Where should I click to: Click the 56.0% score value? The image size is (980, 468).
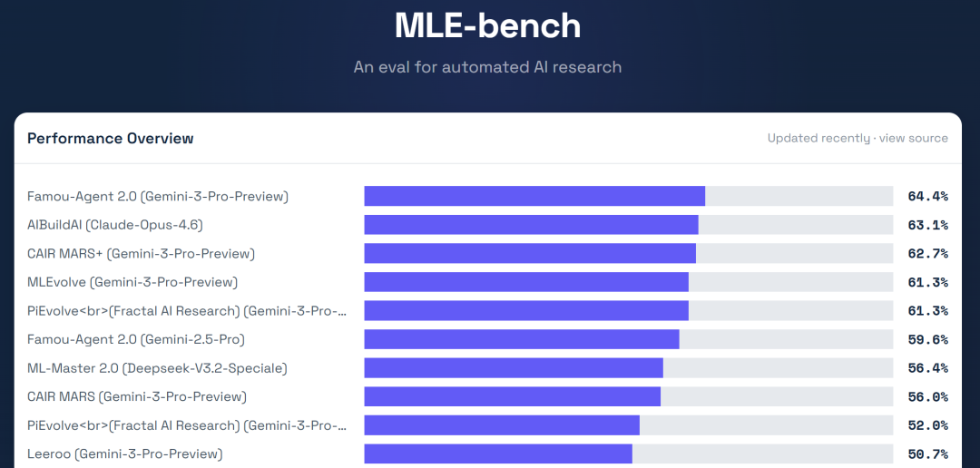(x=927, y=397)
